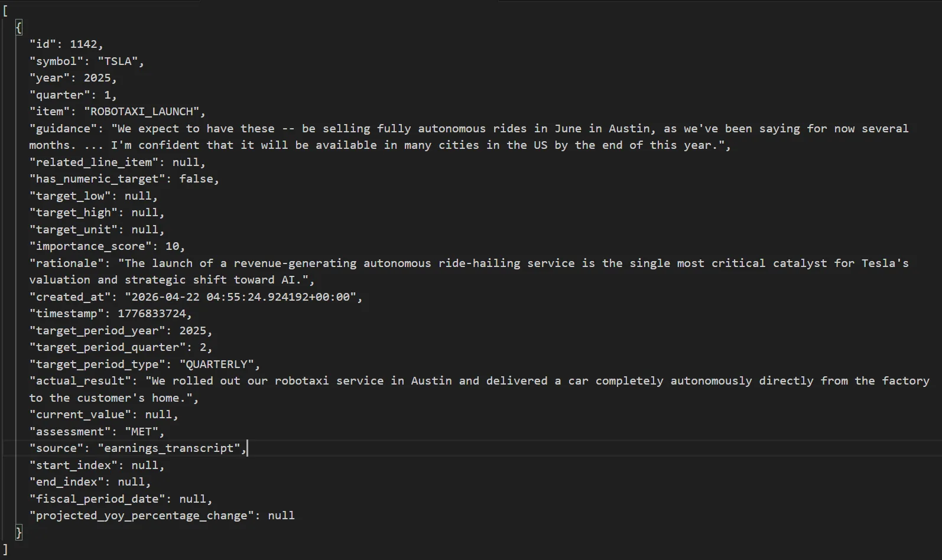This screenshot has width=942, height=560.
Task: Click the "created_at" key
Action: (70, 297)
